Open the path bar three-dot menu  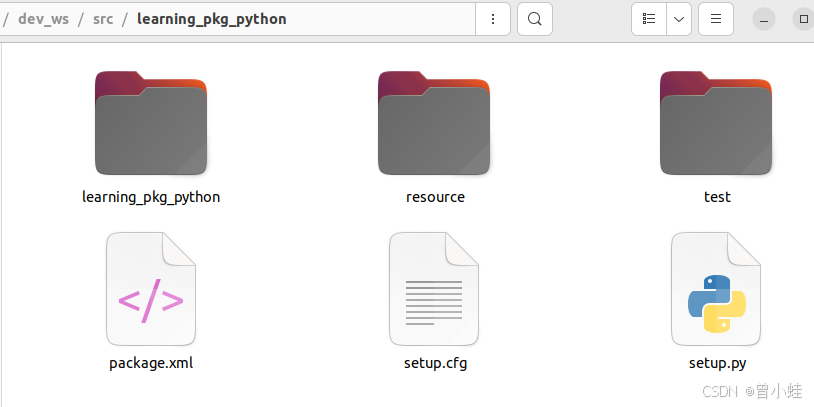[x=493, y=19]
